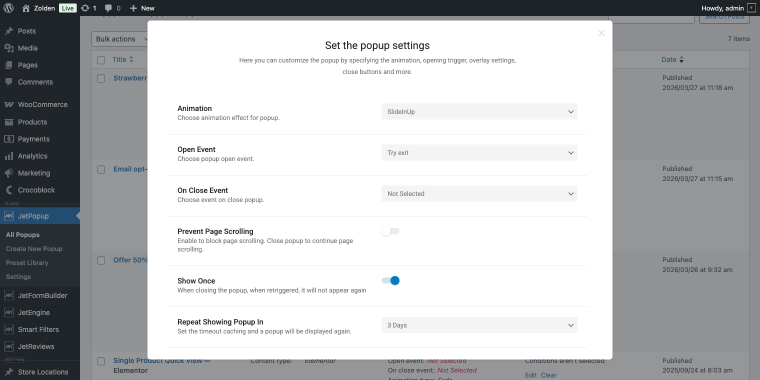Open the Bulk actions dropdown
Viewport: 760px width, 380px height.
tap(119, 39)
